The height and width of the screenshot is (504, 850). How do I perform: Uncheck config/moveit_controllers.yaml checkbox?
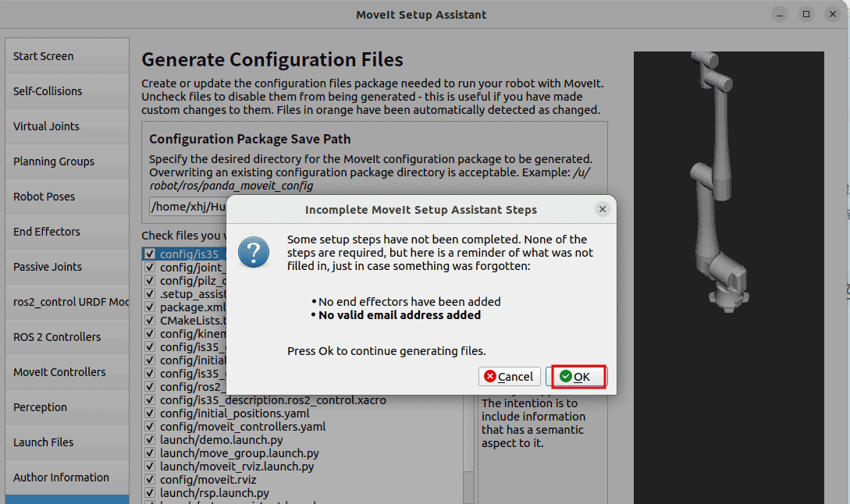pyautogui.click(x=150, y=427)
